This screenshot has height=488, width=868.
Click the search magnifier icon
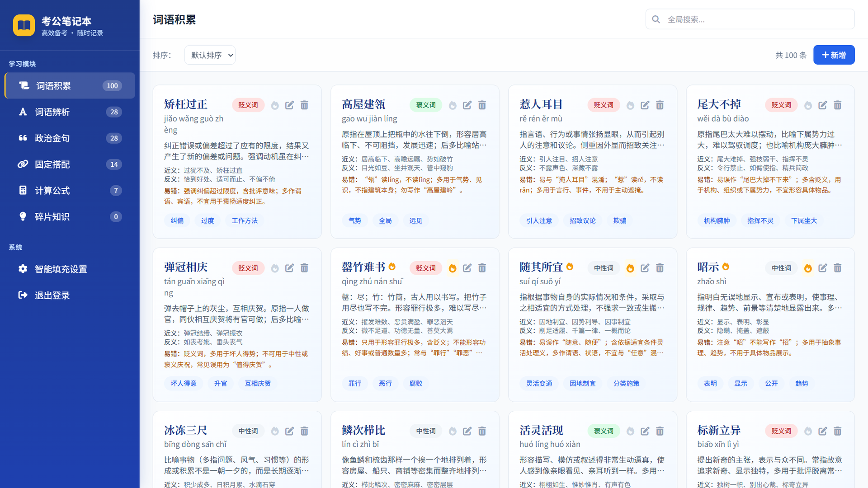click(656, 19)
